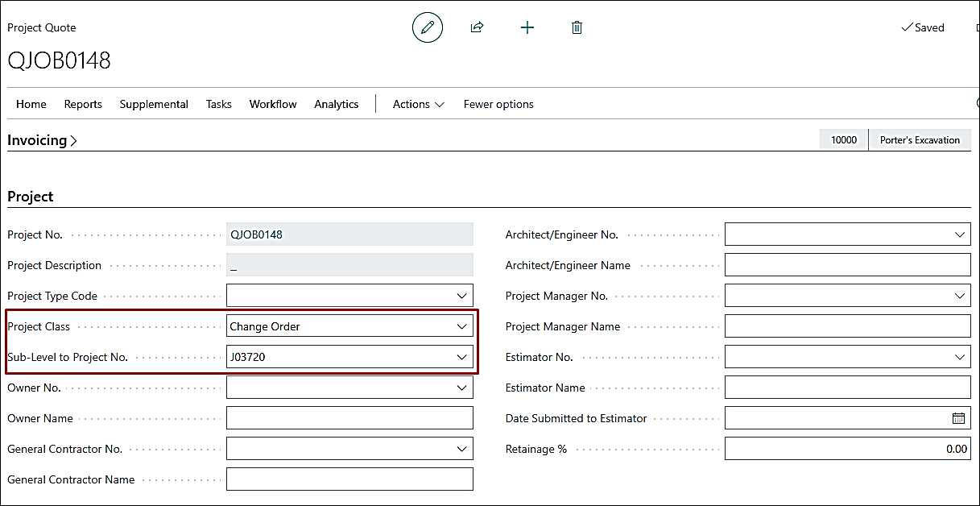
Task: Click the trash delete icon
Action: pyautogui.click(x=577, y=27)
